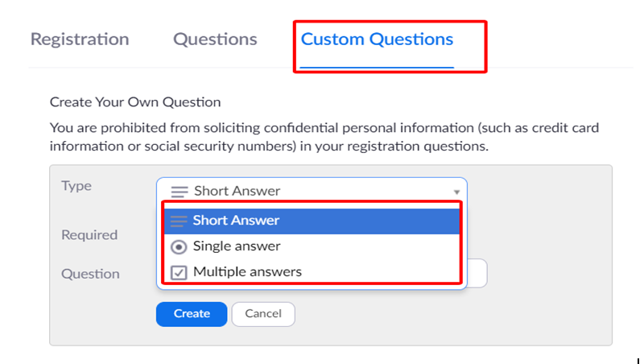
Task: Click the Create Your Own Question heading
Action: (135, 102)
